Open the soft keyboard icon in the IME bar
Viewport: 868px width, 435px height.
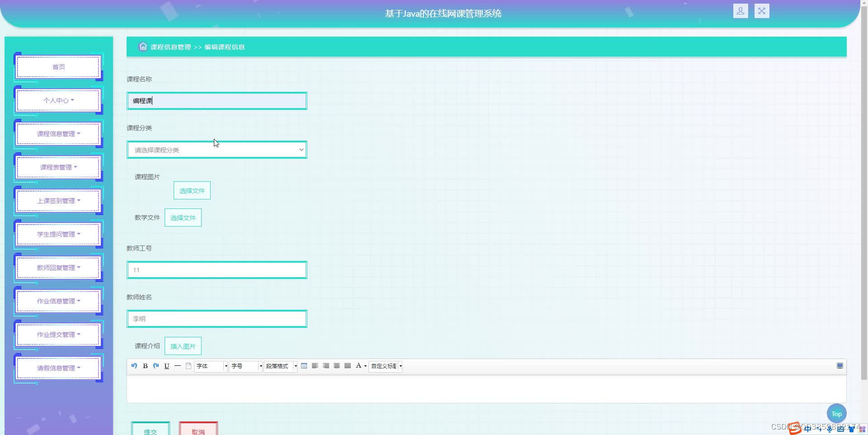840,429
